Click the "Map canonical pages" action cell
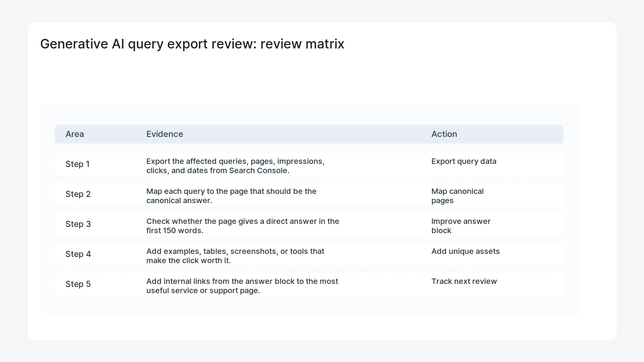Screen dimensions: 644x362 [458, 196]
